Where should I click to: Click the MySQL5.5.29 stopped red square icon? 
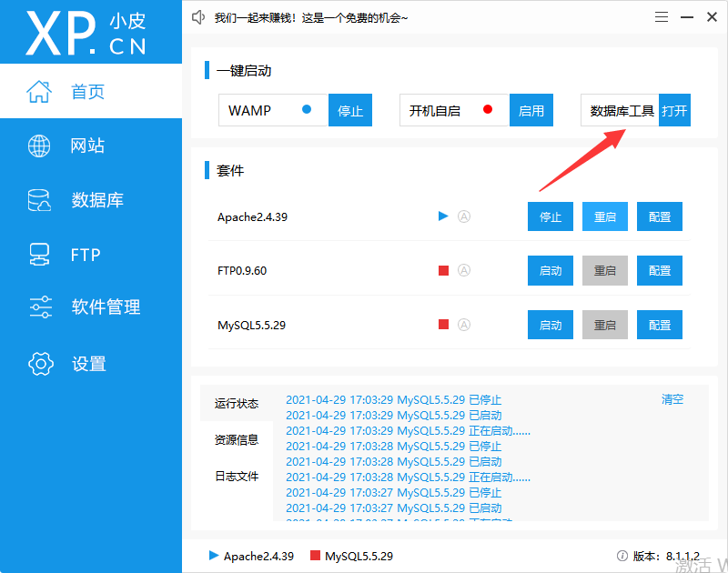point(443,325)
